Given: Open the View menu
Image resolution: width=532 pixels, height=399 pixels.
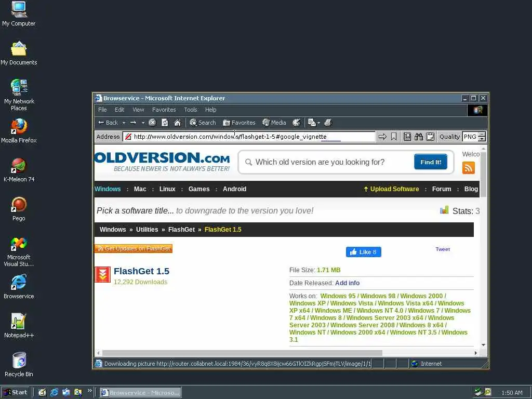Looking at the screenshot, I should click(x=138, y=110).
